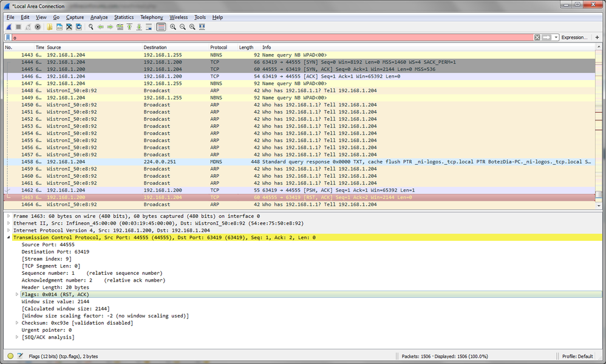
Task: Expand the Flags: 0x014 (RST, ACK) field
Action: tap(17, 294)
